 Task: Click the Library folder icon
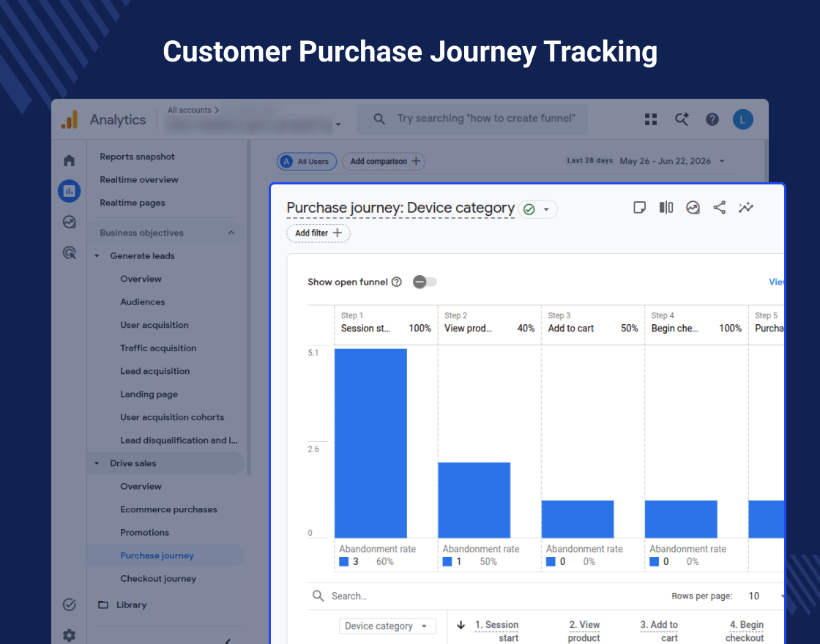tap(103, 604)
